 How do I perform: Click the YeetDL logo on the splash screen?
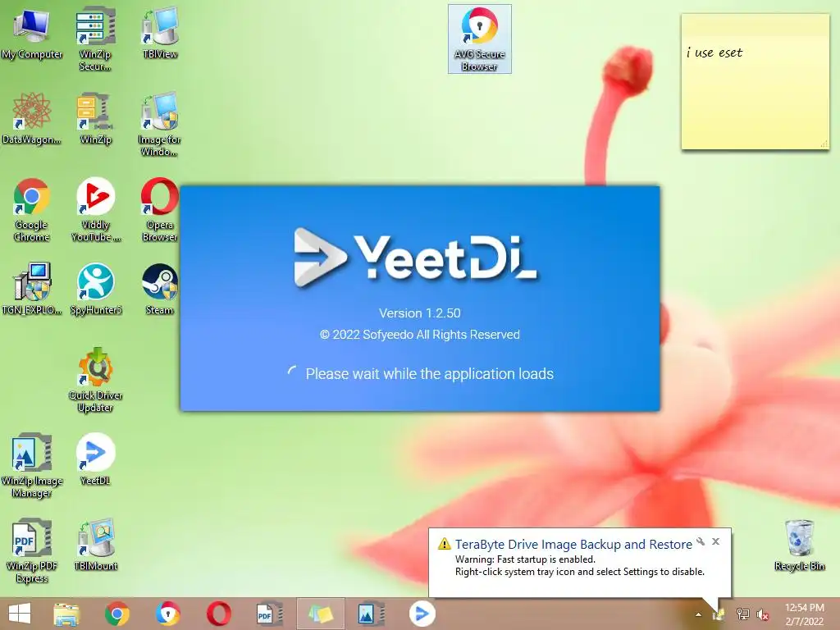click(415, 258)
